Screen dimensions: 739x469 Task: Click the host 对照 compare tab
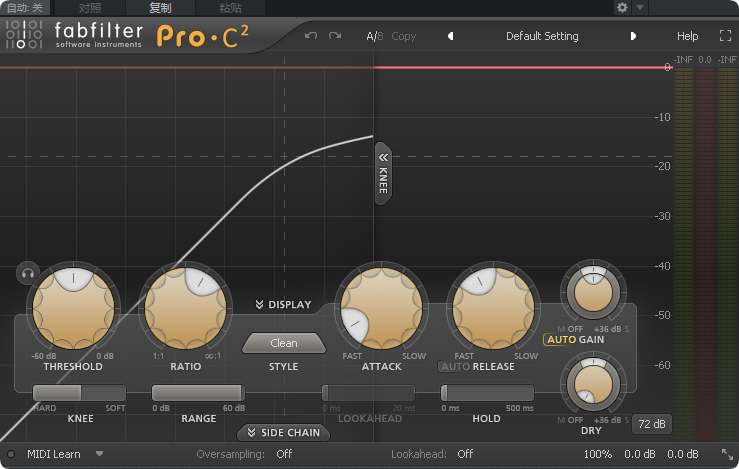90,8
